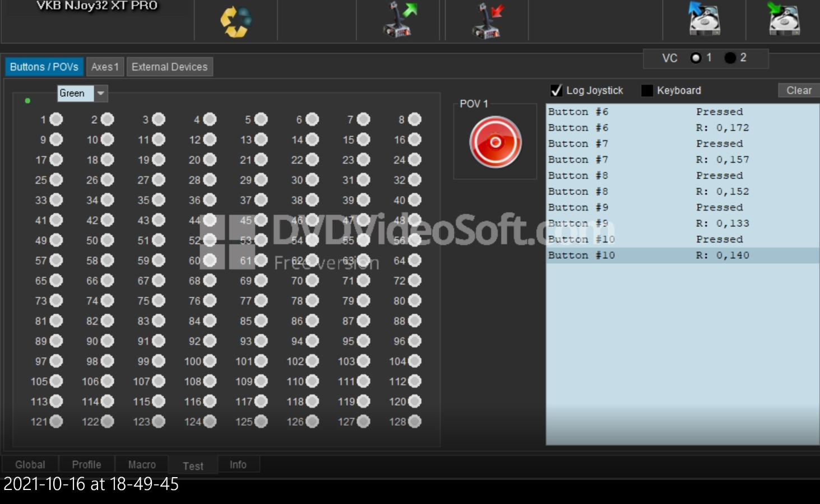Open the Profile bottom tab
Image resolution: width=820 pixels, height=504 pixels.
(x=86, y=464)
